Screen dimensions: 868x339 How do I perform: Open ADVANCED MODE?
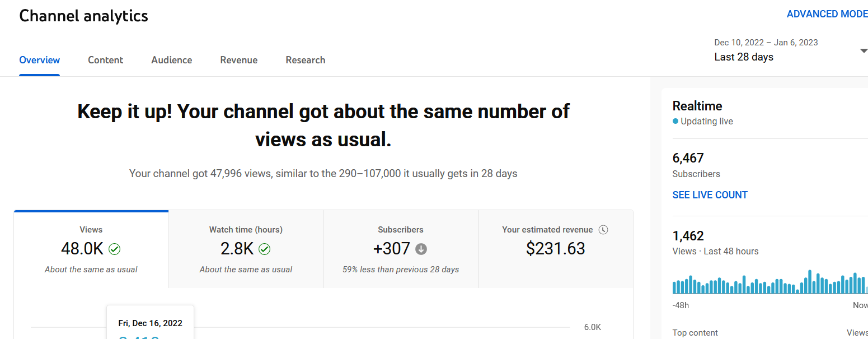coord(827,14)
